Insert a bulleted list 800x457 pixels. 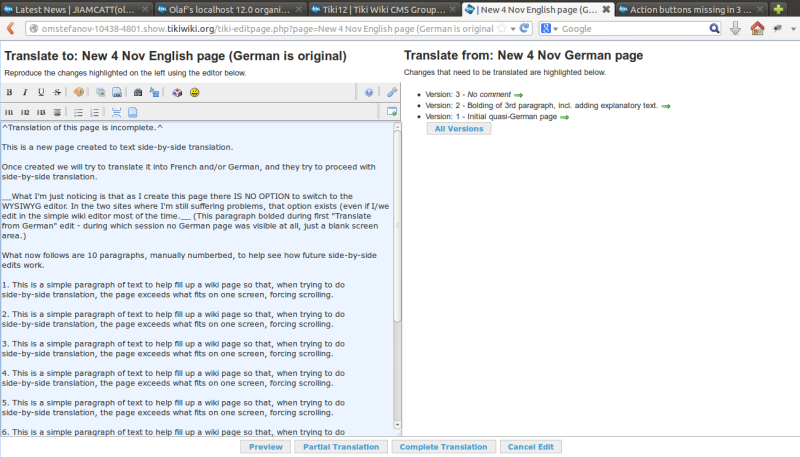tap(78, 112)
